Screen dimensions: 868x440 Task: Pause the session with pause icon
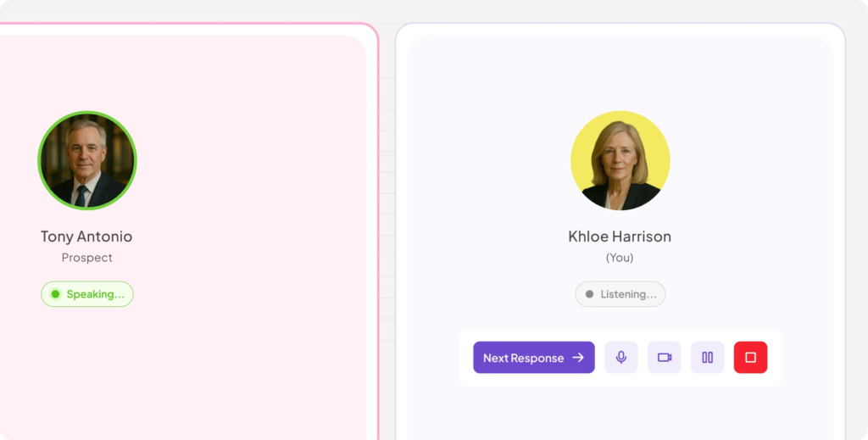pos(708,358)
